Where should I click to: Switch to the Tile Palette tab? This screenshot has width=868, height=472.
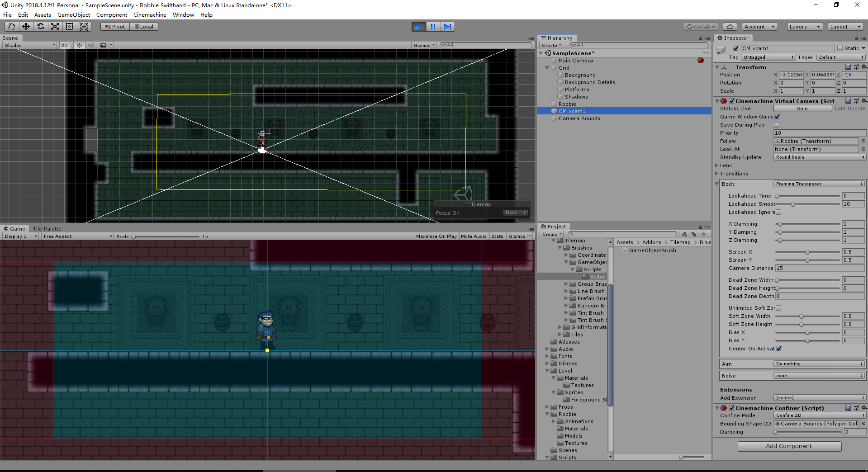point(47,229)
